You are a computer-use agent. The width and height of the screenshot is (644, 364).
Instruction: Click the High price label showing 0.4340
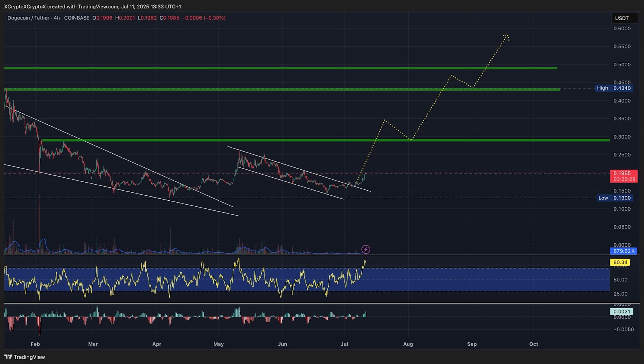coord(614,88)
